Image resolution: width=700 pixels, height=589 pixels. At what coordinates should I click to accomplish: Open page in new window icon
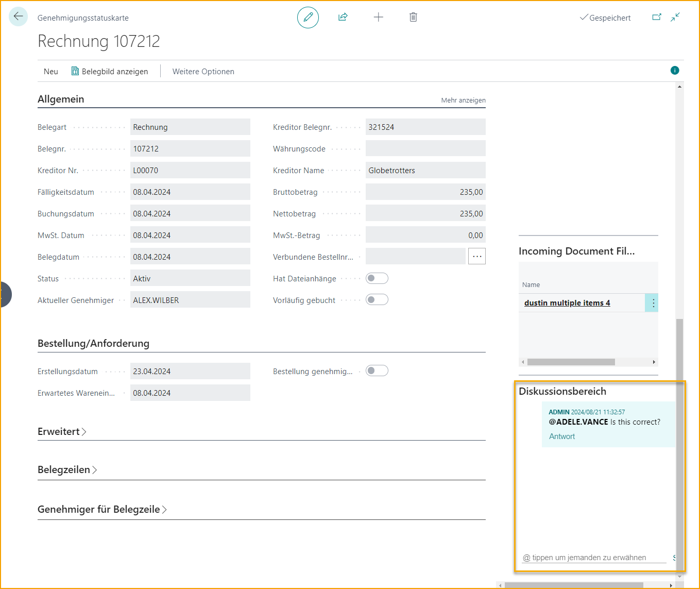coord(657,17)
